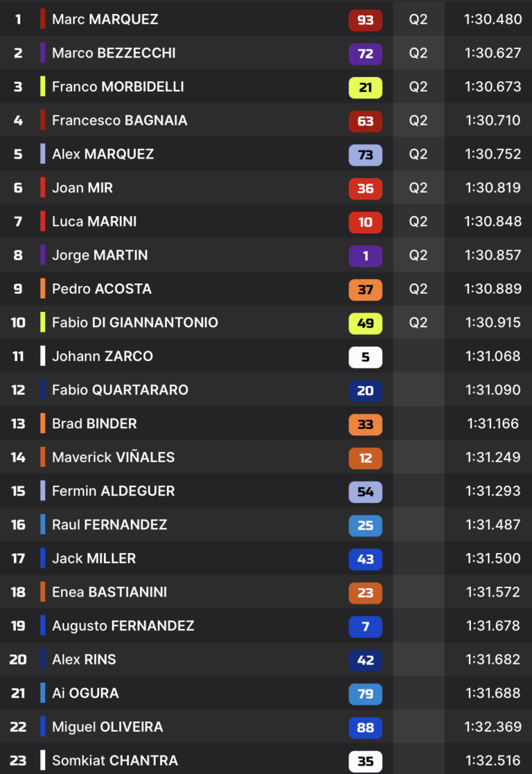Click the red number 93 badge

click(365, 19)
